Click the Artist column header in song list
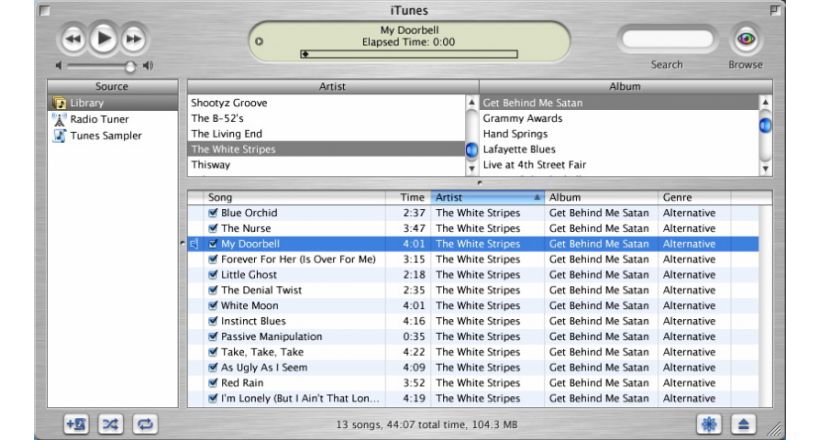 coord(487,197)
